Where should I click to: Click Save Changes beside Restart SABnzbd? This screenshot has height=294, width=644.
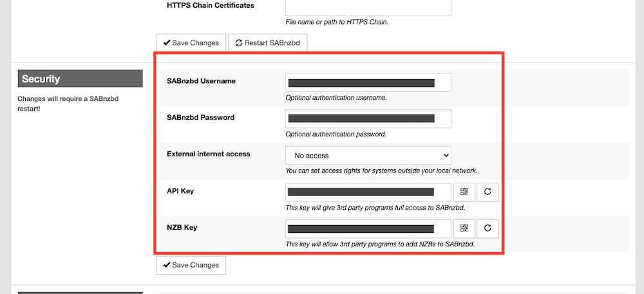[191, 43]
